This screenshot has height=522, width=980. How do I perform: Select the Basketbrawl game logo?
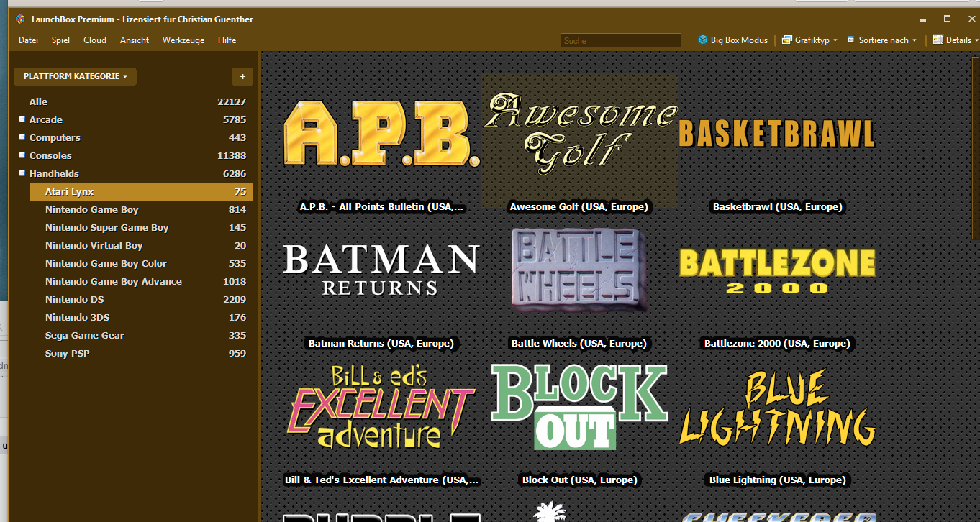pyautogui.click(x=777, y=134)
